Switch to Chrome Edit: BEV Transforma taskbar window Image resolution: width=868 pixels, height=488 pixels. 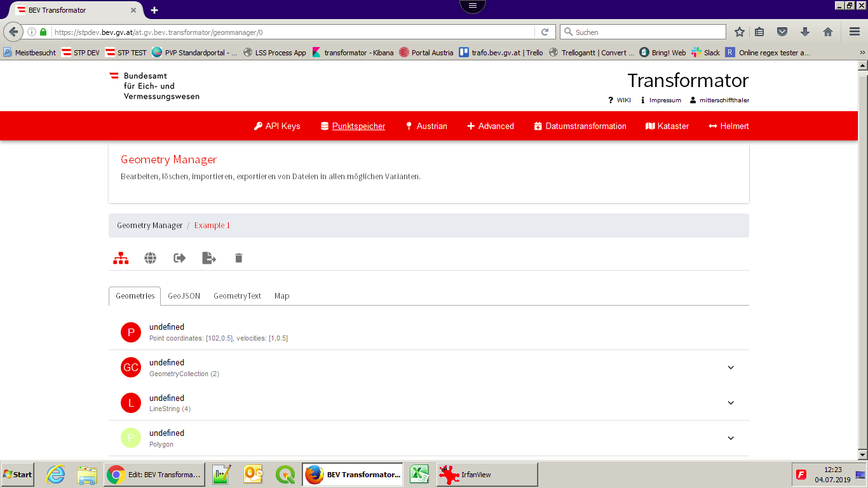coord(154,475)
